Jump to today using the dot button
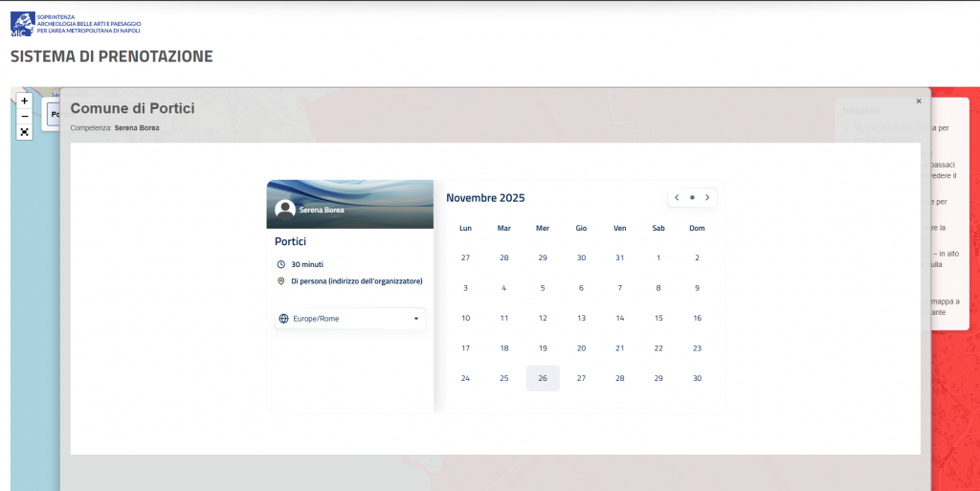This screenshot has height=491, width=980. (692, 198)
